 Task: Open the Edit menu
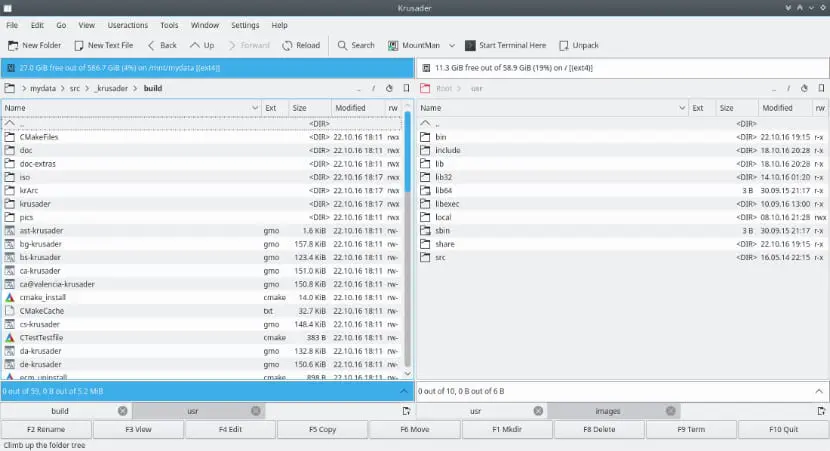(37, 25)
